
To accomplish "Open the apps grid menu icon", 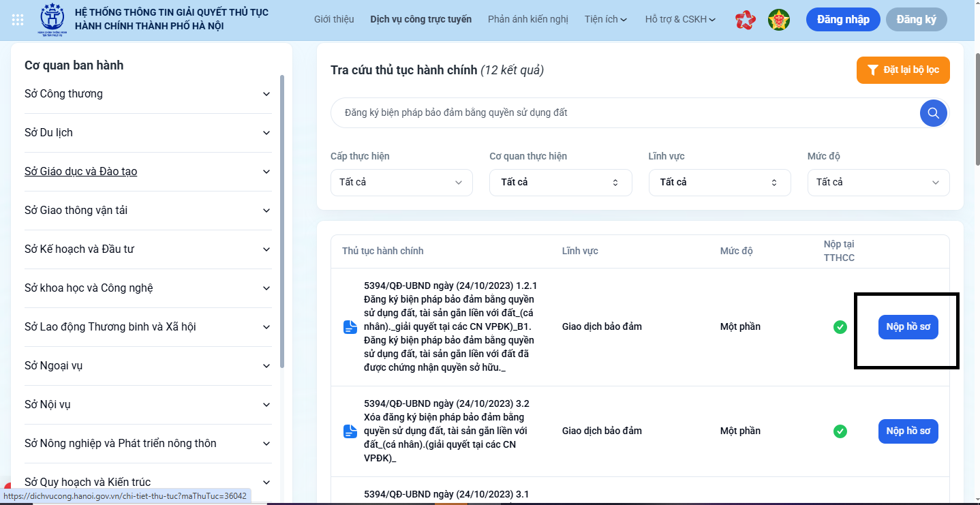I will tap(18, 19).
